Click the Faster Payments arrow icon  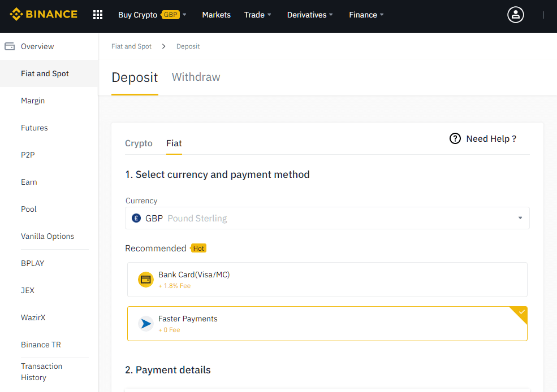(146, 324)
